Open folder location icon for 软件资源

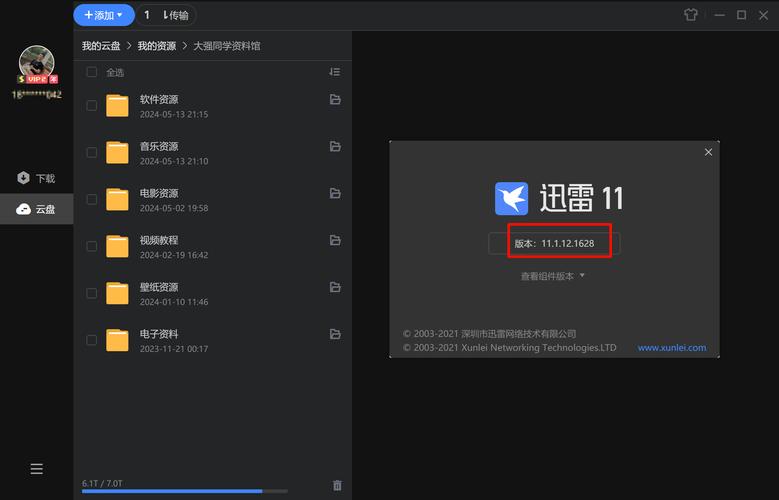point(335,100)
